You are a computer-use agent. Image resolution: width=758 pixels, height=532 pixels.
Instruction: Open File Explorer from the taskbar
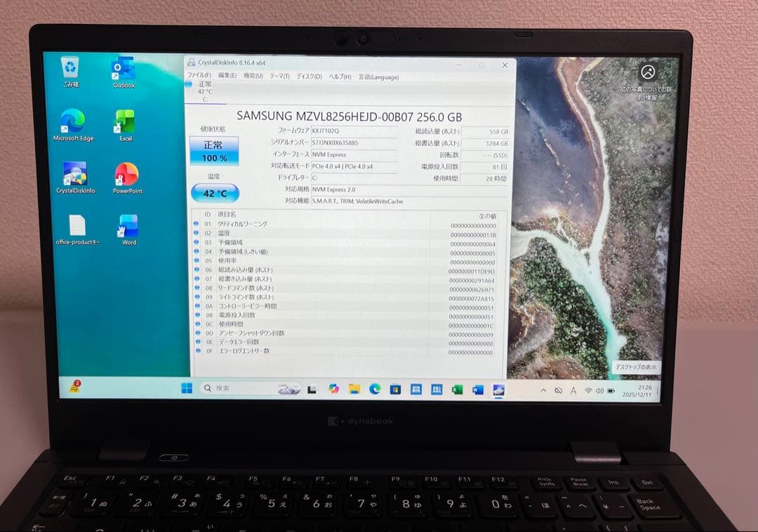[x=354, y=389]
